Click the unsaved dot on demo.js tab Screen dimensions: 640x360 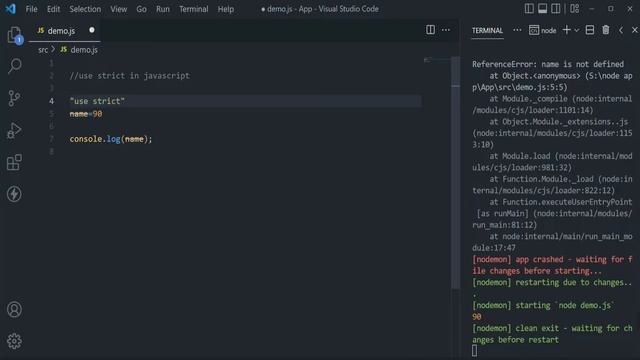click(x=92, y=30)
